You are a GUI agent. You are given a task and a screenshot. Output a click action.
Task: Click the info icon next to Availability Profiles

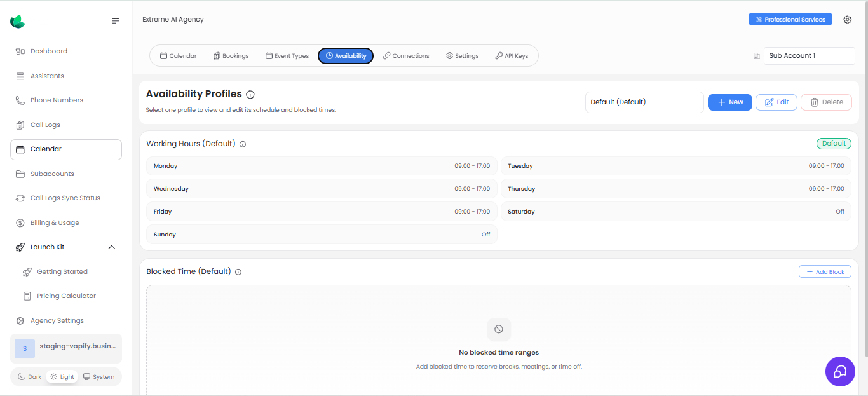point(250,95)
